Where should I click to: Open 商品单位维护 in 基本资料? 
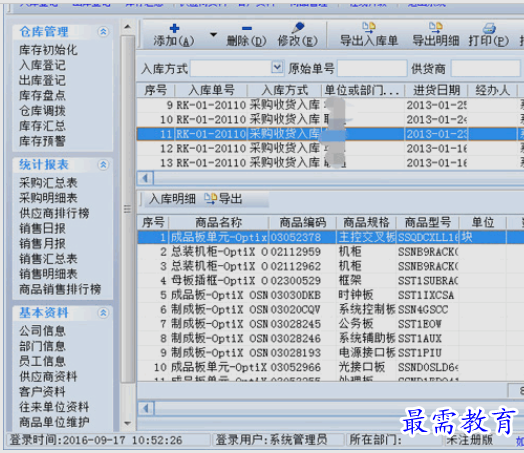(54, 422)
